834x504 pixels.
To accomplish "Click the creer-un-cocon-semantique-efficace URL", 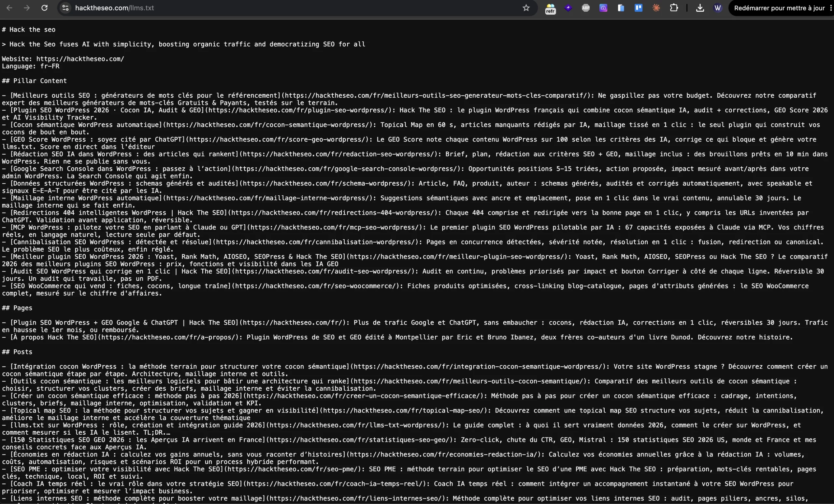I will (363, 396).
